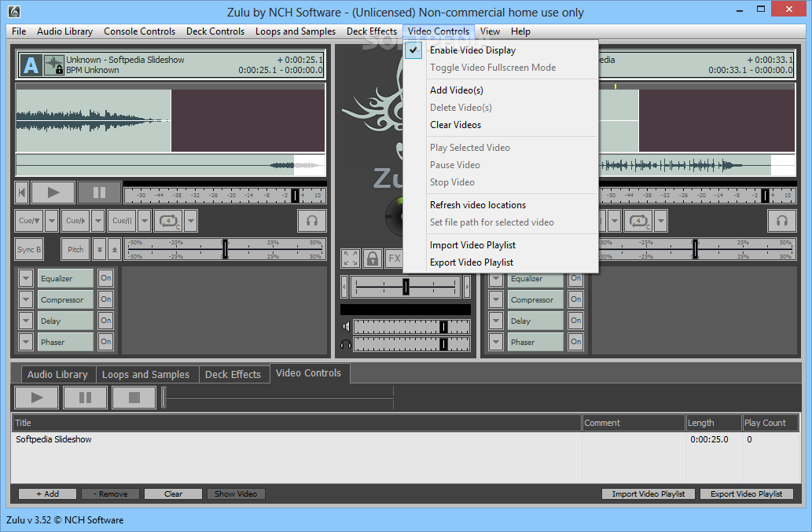Stop video in Video Controls panel
This screenshot has width=812, height=532.
tap(134, 398)
